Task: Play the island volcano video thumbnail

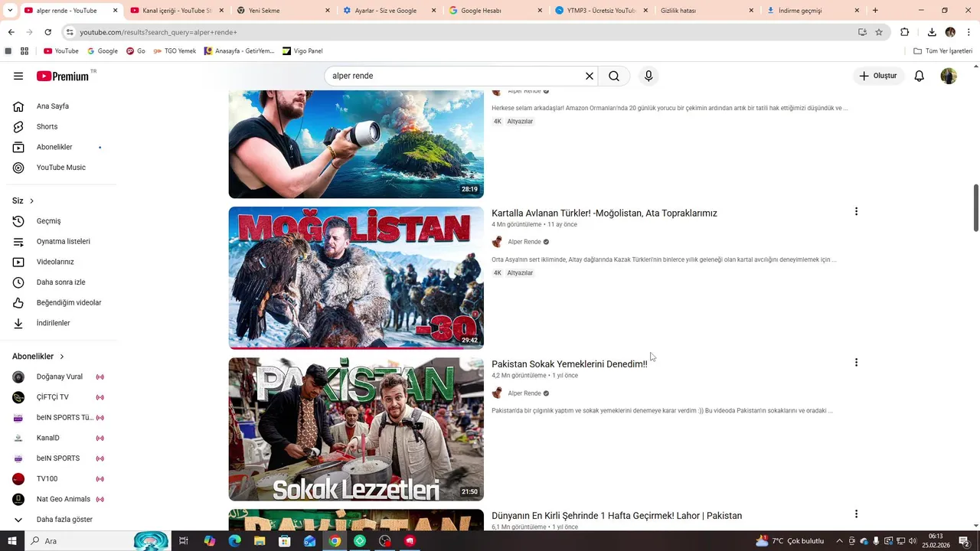Action: (356, 144)
